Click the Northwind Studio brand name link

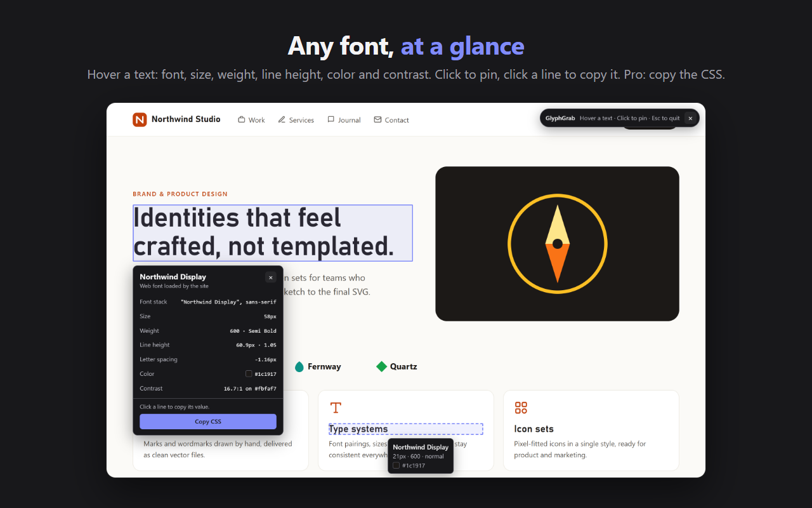coord(186,119)
